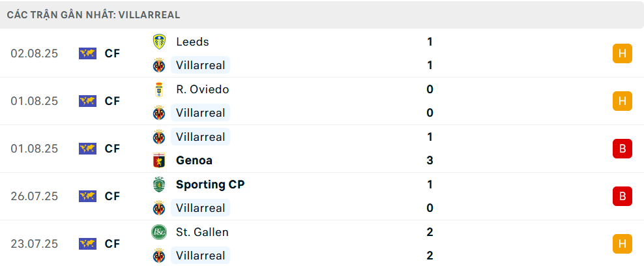Click the world flag icon for 26.07.25
This screenshot has height=266, width=644.
click(87, 196)
